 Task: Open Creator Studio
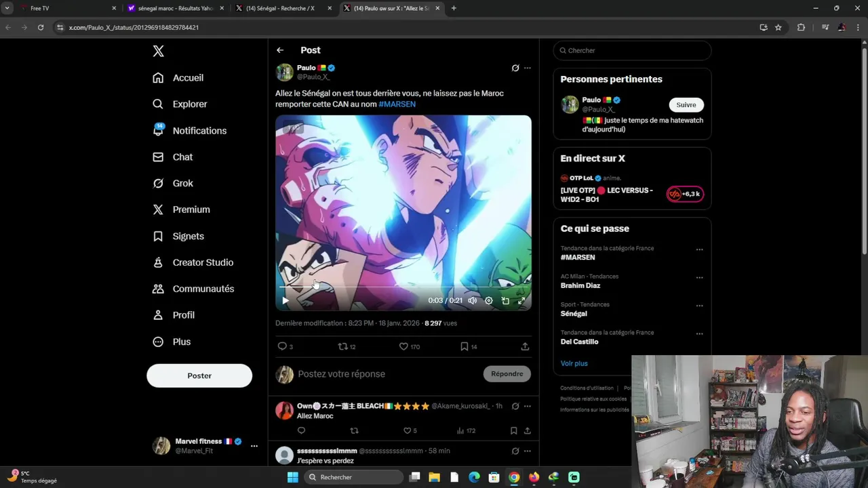coord(193,262)
